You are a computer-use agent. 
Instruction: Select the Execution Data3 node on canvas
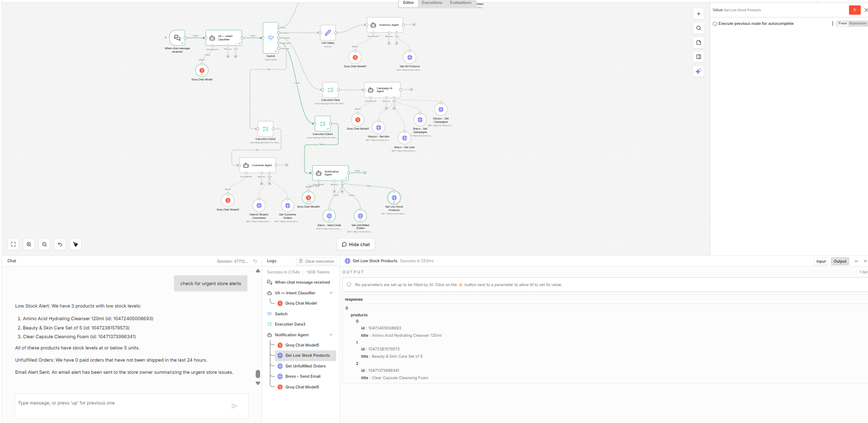[322, 124]
